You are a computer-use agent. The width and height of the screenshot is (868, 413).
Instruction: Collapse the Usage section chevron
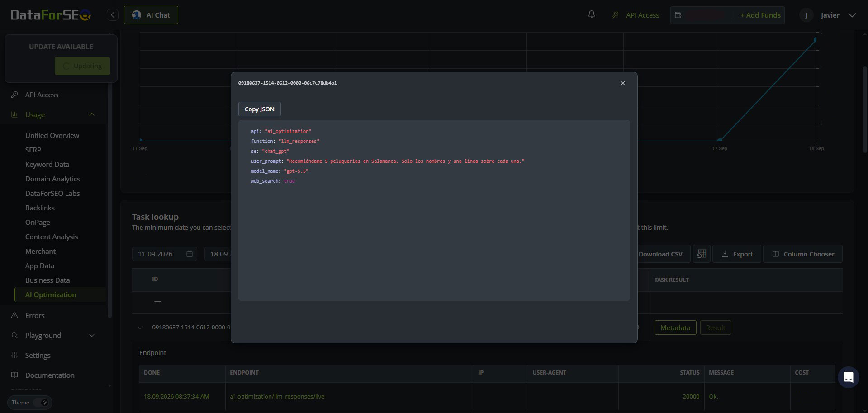[92, 114]
